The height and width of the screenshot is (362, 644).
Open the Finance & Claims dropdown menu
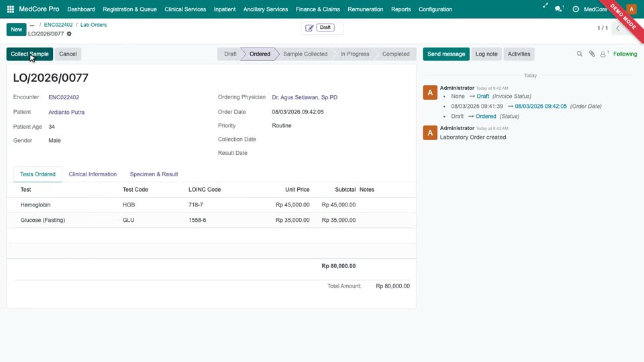click(317, 9)
